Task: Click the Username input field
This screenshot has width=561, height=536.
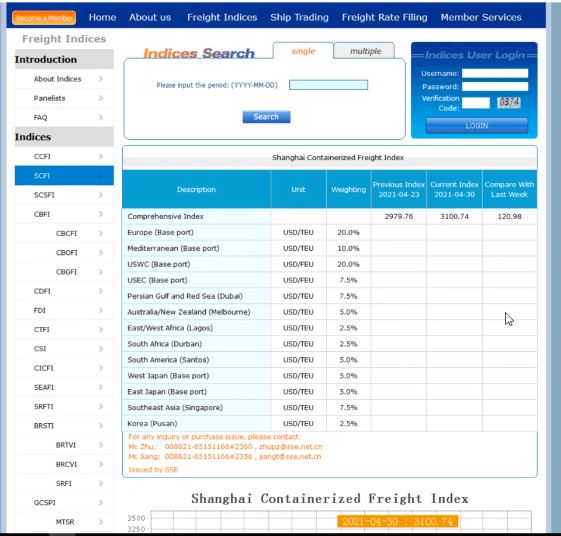Action: click(x=495, y=73)
